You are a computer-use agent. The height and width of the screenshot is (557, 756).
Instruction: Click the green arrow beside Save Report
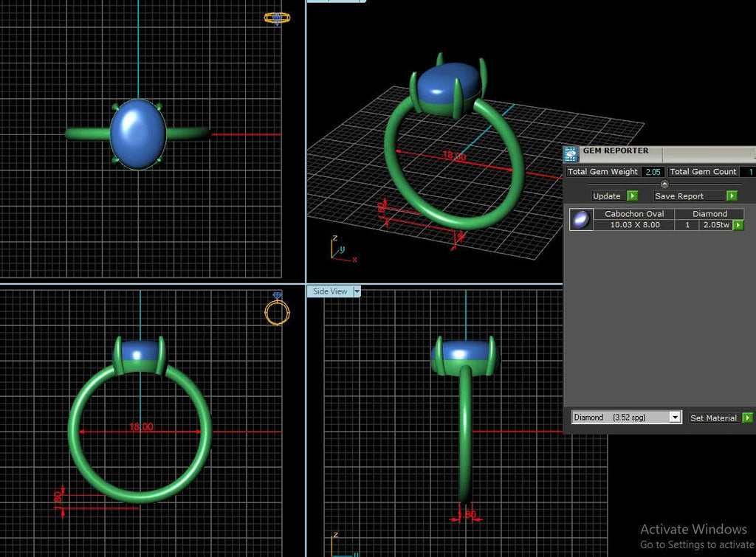coord(732,196)
